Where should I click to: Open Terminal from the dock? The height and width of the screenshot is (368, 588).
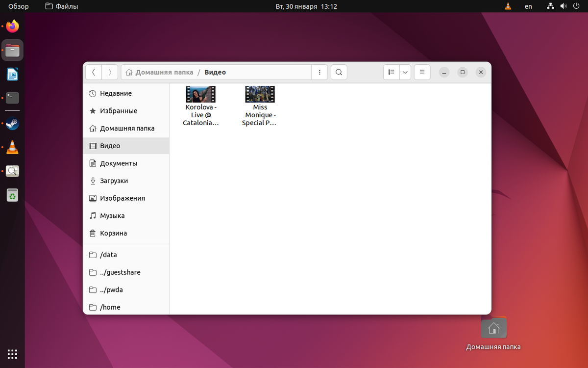point(13,98)
